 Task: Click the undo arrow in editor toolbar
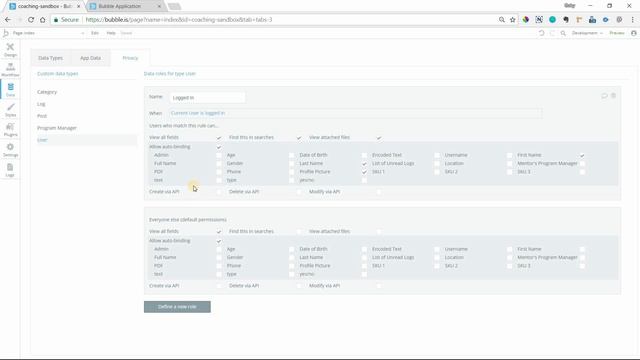pyautogui.click(x=541, y=33)
